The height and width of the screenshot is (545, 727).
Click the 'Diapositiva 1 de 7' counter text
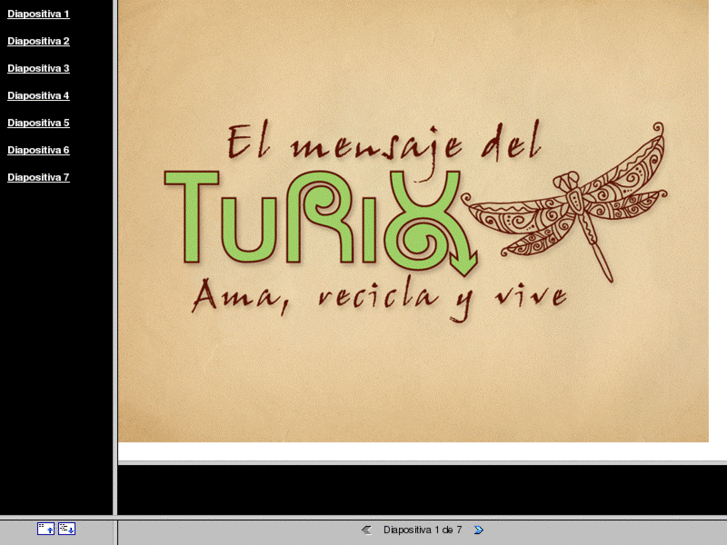pos(422,530)
